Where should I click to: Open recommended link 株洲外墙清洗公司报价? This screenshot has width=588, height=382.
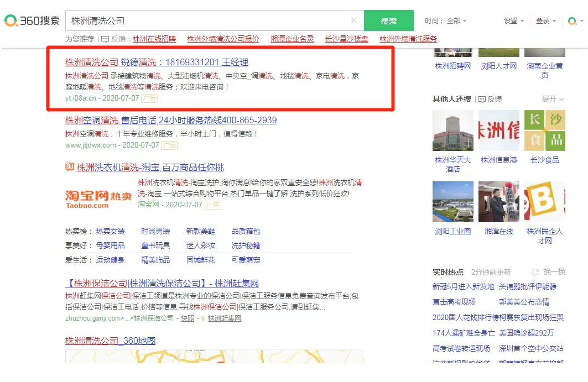tap(223, 39)
